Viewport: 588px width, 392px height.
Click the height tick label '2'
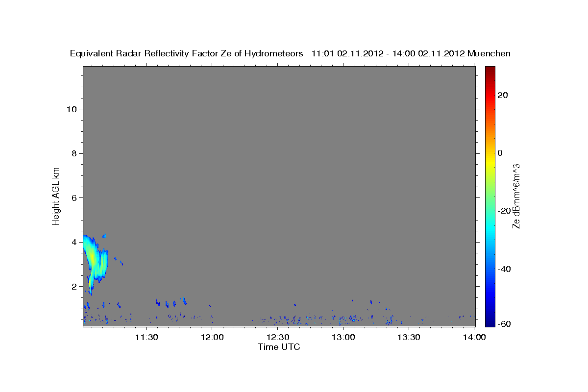[74, 286]
